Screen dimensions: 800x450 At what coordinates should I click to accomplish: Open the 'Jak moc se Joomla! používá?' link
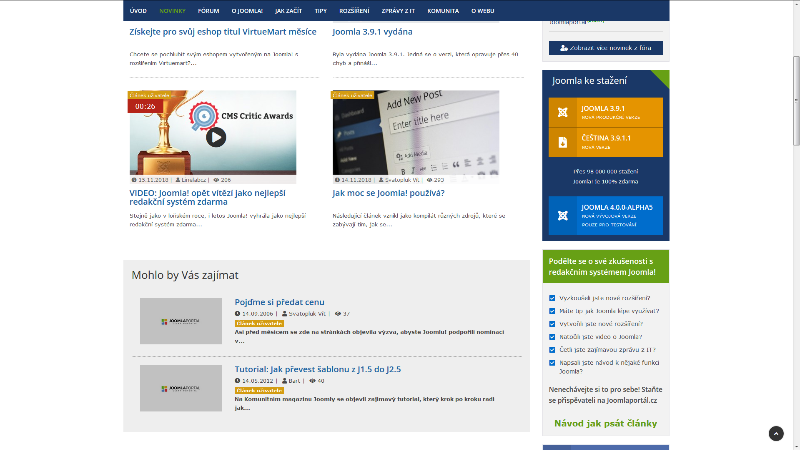coord(388,193)
